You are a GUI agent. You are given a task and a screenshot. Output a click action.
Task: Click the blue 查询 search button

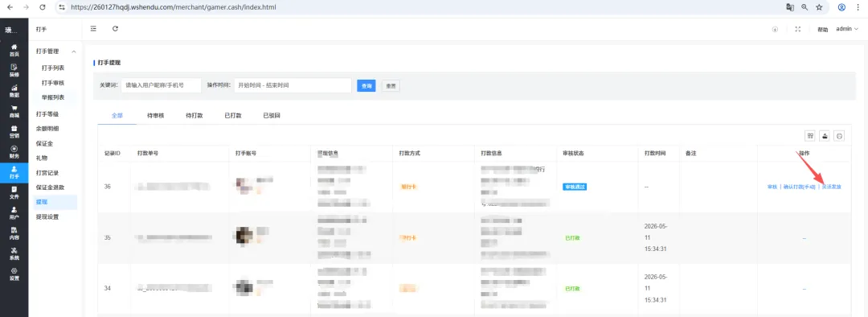coord(366,86)
